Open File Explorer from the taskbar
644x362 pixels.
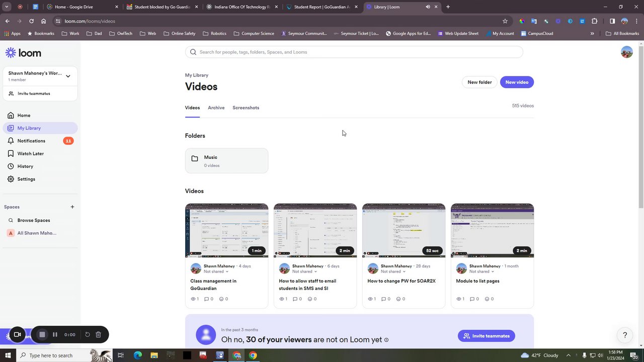click(x=154, y=355)
